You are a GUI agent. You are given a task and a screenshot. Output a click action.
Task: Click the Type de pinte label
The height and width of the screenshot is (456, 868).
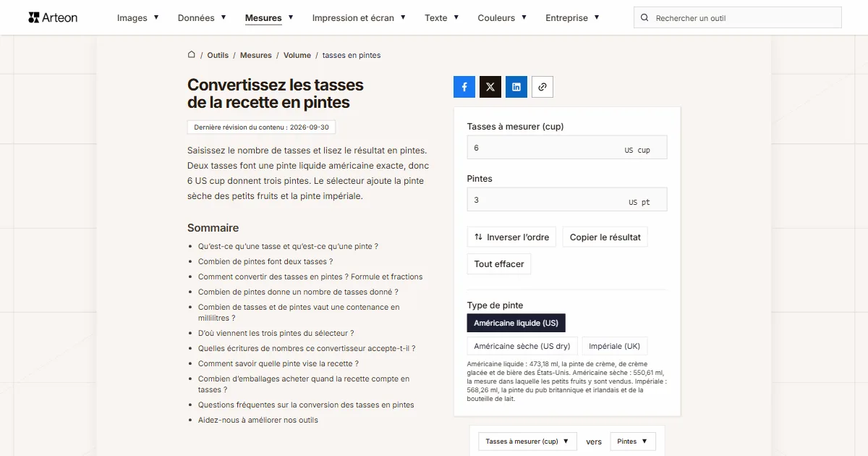(x=495, y=305)
